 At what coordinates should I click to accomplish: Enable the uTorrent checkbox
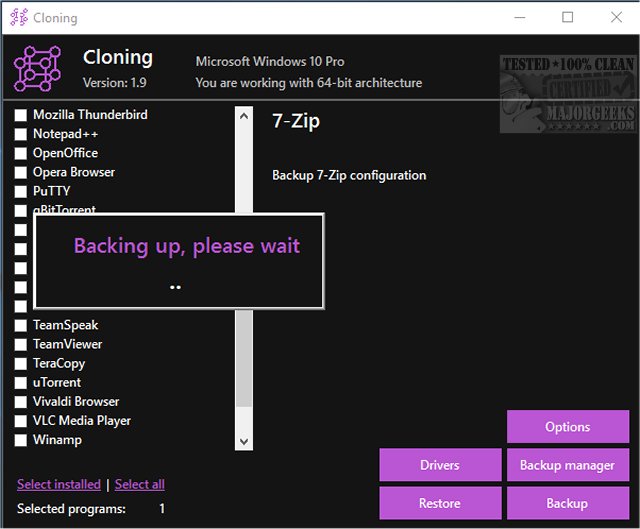click(x=21, y=383)
